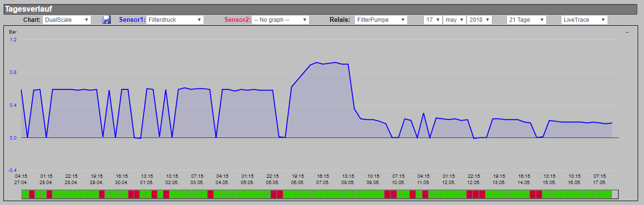The height and width of the screenshot is (205, 644).
Task: Click the 10:15 09.05. time label
Action: [373, 179]
